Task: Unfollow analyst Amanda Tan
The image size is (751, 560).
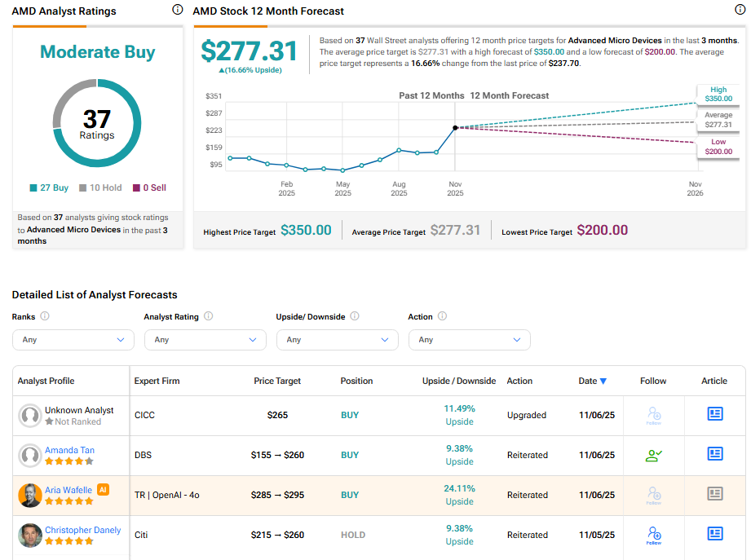Action: tap(653, 455)
